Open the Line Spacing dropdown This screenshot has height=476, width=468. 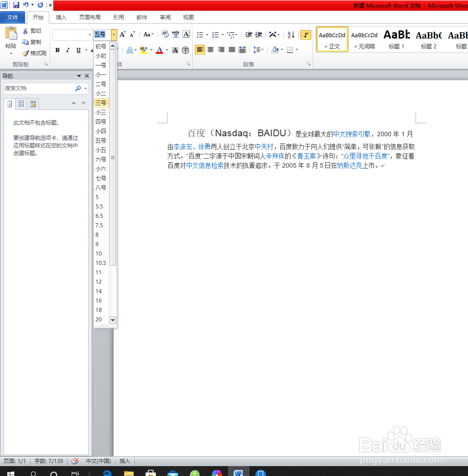coord(258,49)
